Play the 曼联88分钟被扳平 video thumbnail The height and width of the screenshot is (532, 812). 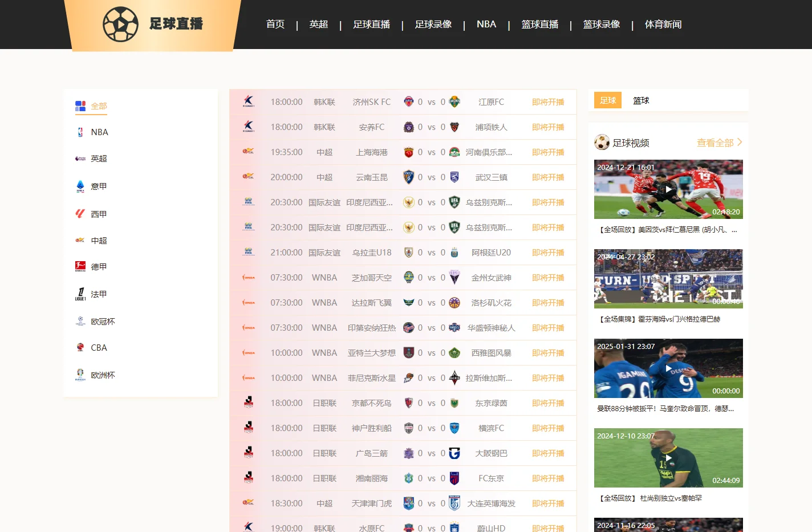pyautogui.click(x=668, y=368)
